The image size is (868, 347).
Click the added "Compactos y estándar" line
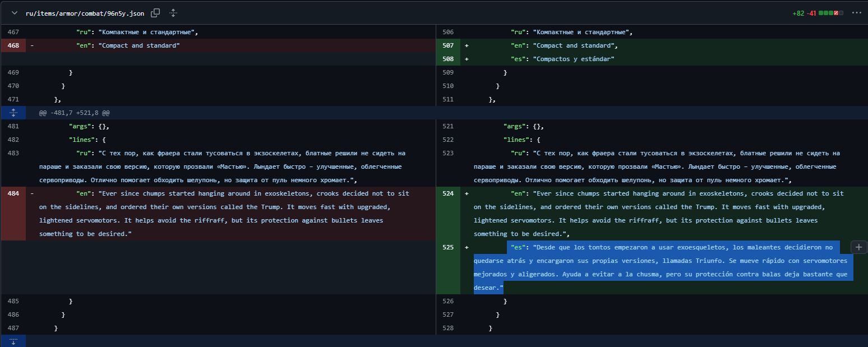tap(562, 59)
